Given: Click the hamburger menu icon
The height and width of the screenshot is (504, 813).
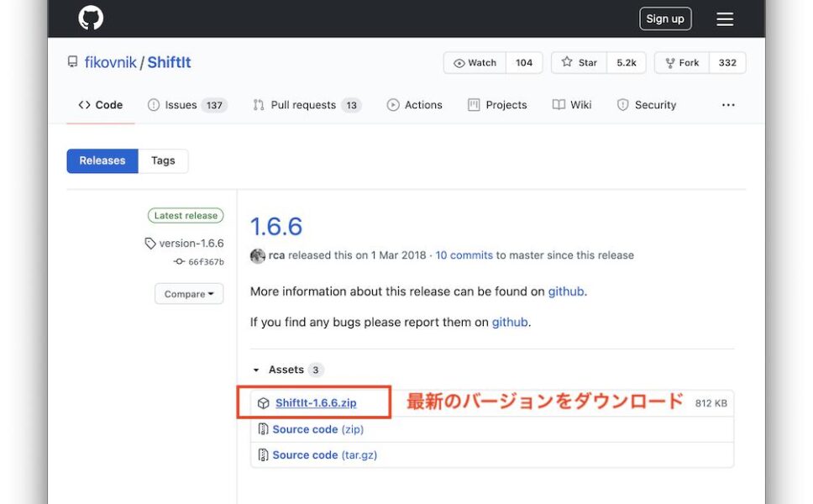Looking at the screenshot, I should pos(724,18).
